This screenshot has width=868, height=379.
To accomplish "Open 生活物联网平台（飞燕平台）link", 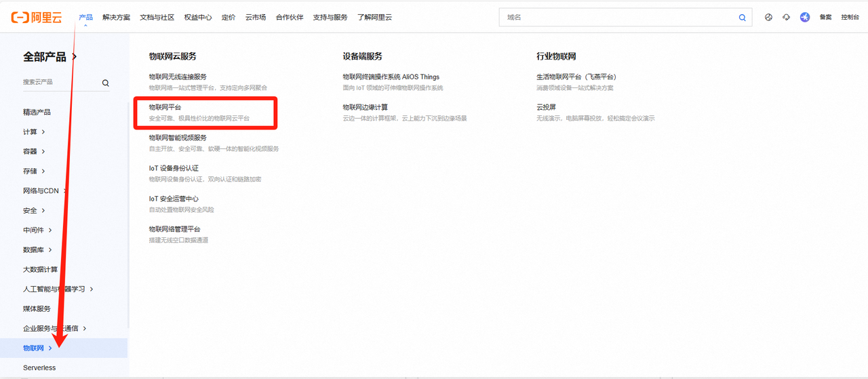I will tap(576, 77).
